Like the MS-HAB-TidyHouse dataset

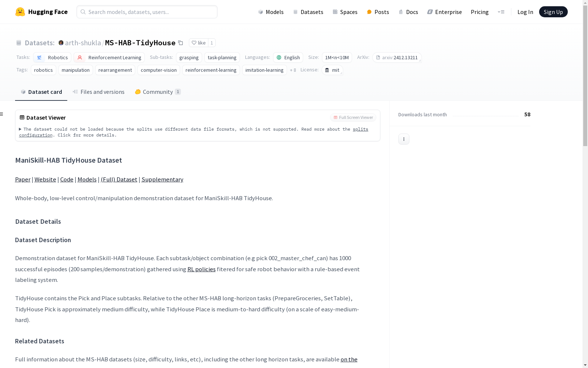(198, 43)
